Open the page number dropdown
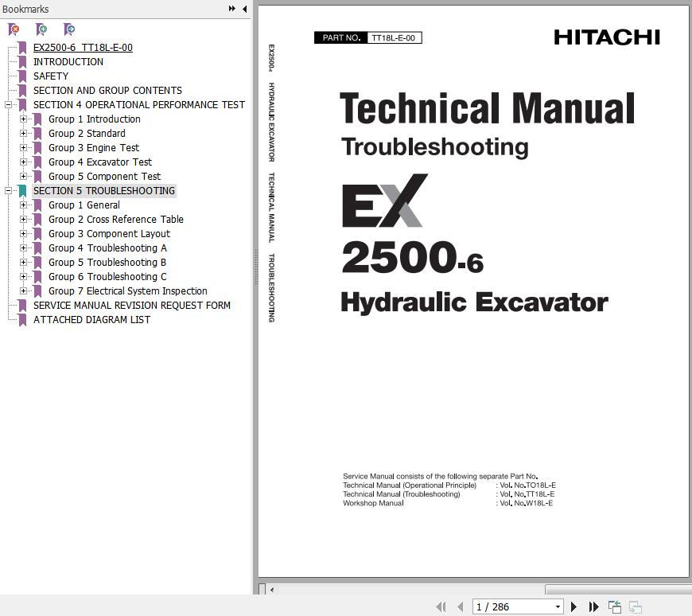Image resolution: width=692 pixels, height=616 pixels. point(558,606)
